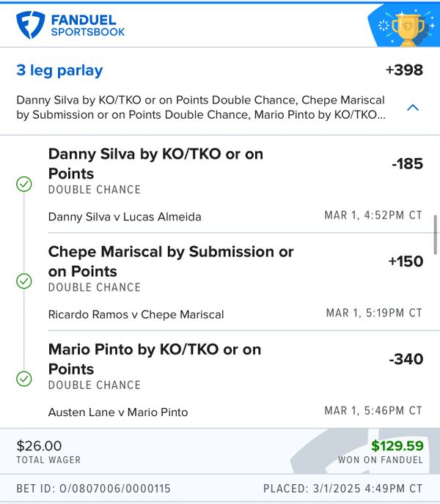Select the +398 parlay odds
Screen dimensions: 440x504
click(404, 70)
